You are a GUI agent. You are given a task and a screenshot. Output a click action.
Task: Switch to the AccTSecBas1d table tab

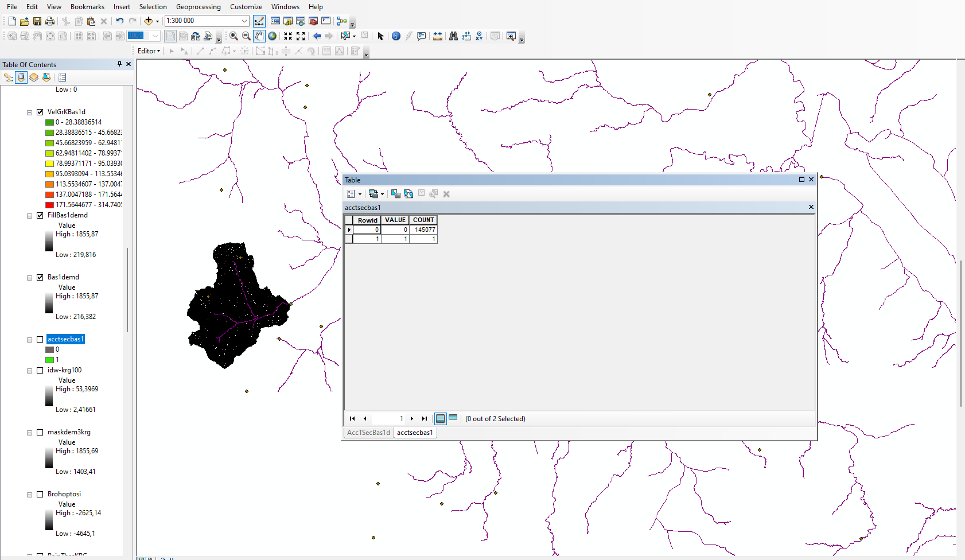[x=368, y=433]
